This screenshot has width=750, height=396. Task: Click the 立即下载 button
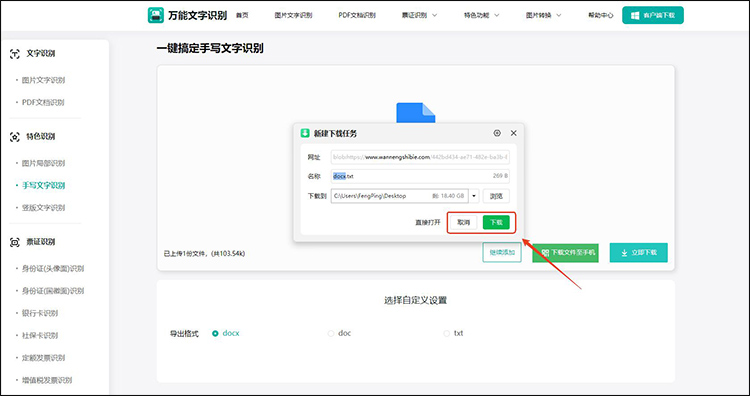click(639, 253)
